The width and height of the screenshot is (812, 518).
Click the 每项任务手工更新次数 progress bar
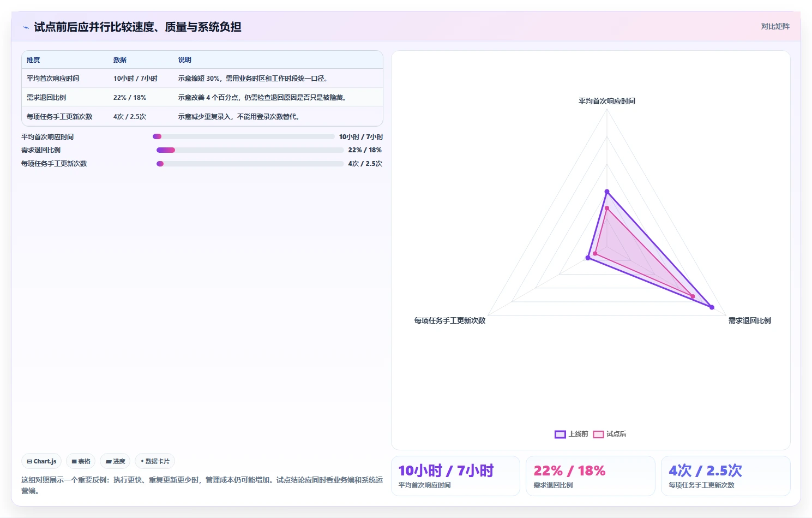(x=250, y=164)
